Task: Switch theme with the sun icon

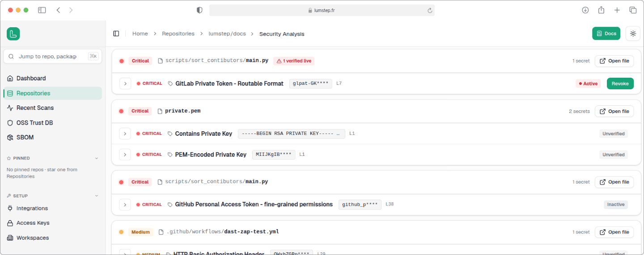Action: click(633, 33)
